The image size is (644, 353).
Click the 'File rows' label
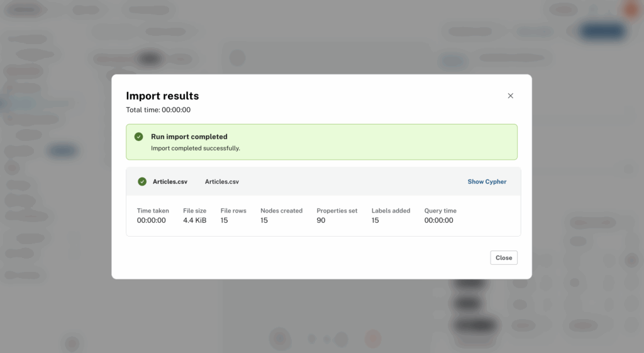(233, 211)
